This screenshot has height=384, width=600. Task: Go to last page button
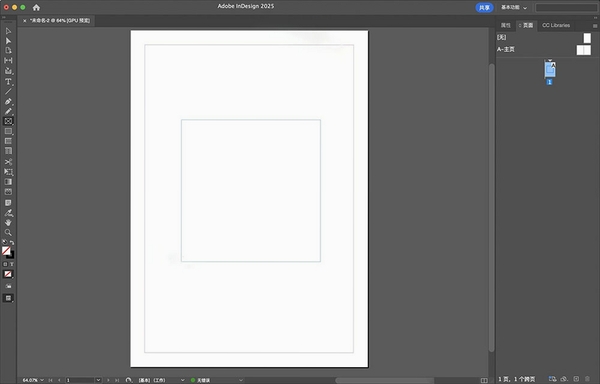click(x=117, y=380)
